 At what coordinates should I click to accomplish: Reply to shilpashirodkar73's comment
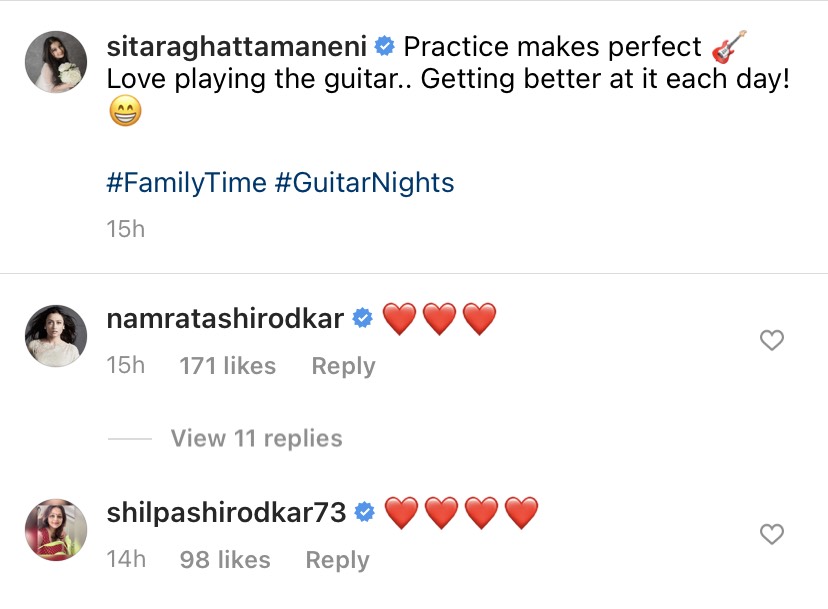(337, 561)
